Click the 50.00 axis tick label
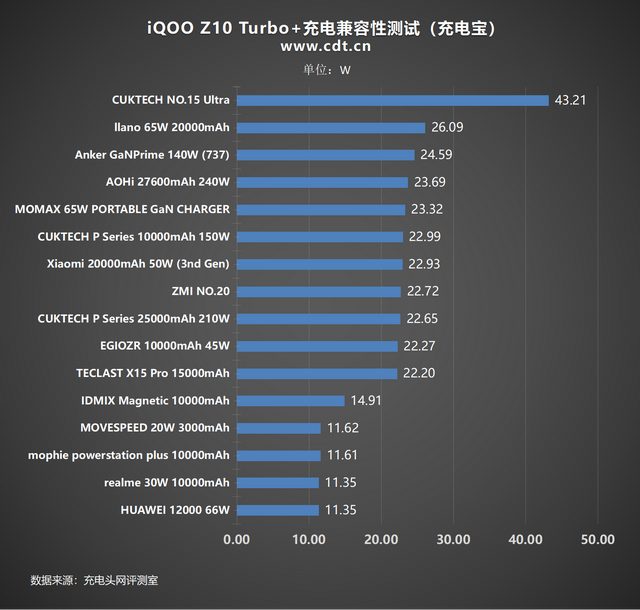 [598, 539]
